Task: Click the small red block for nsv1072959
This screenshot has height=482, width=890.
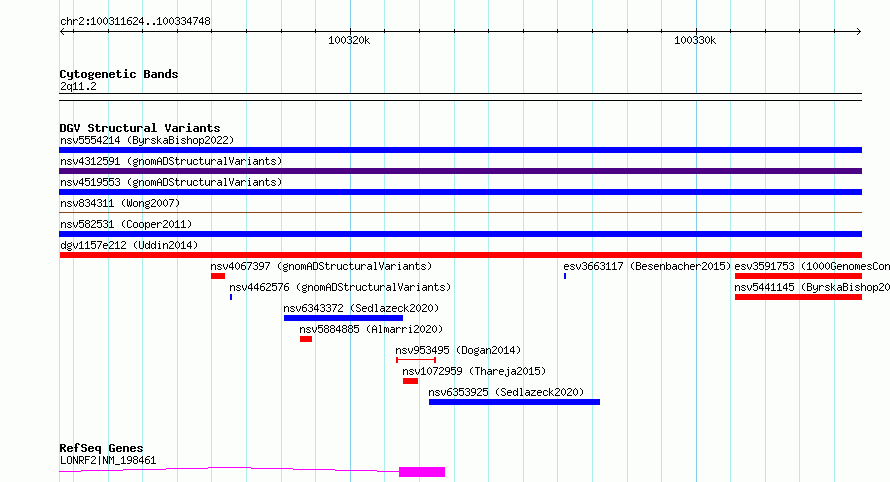Action: pos(410,381)
